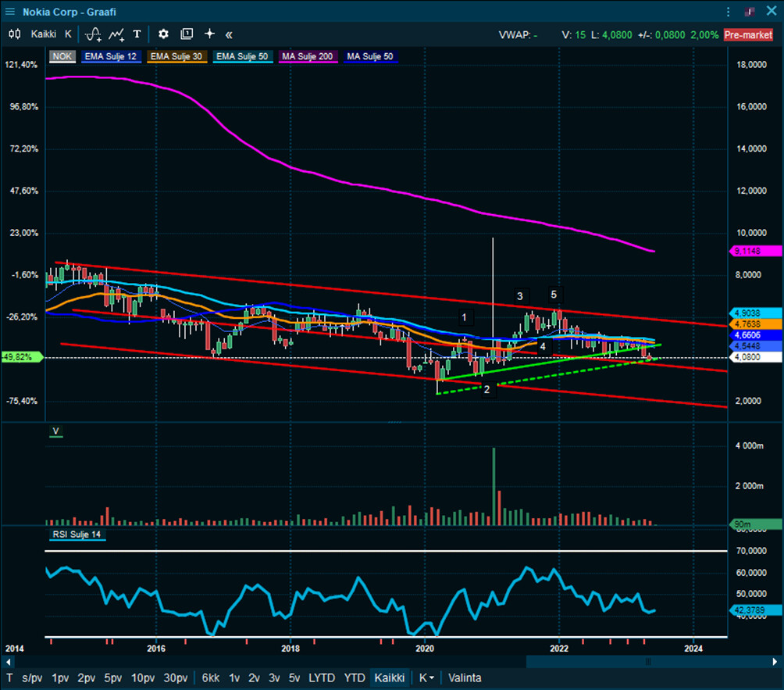Click the percent change tag 49,82%
Viewport: 784px width, 690px height.
[22, 357]
